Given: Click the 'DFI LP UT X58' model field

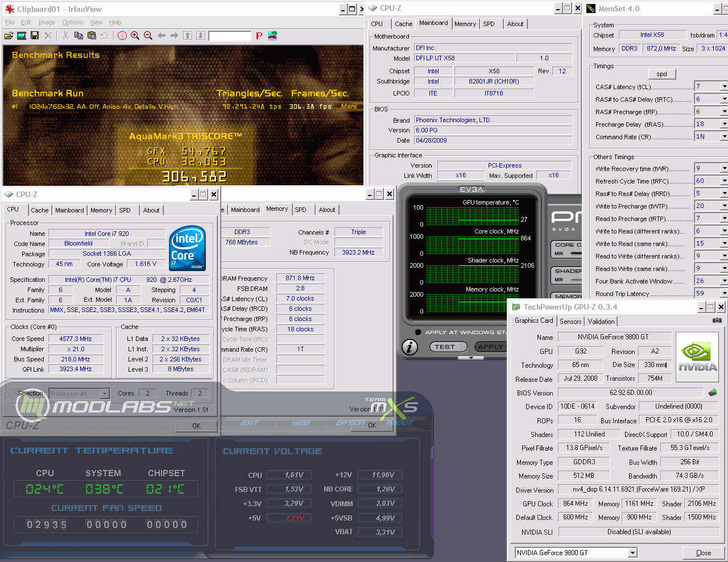Looking at the screenshot, I should (x=464, y=58).
